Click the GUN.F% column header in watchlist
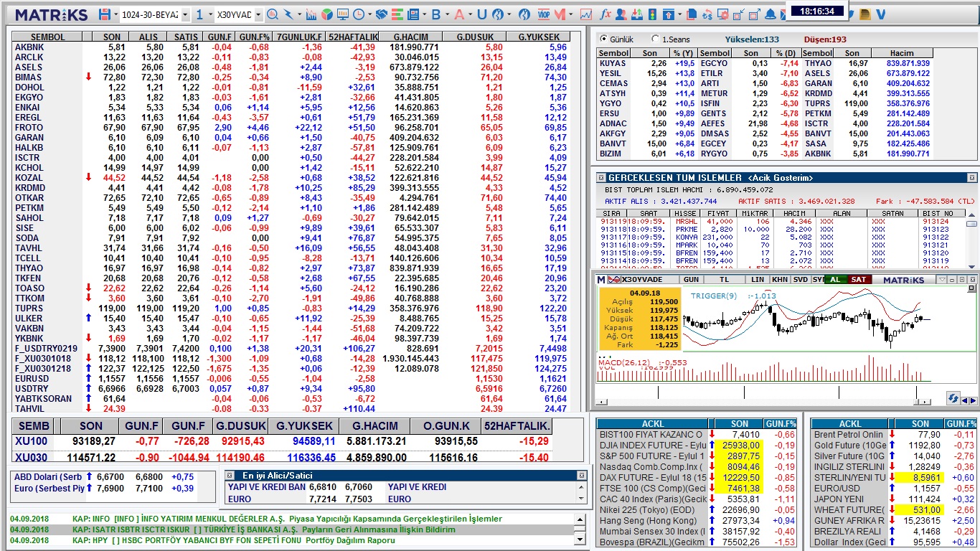 (x=255, y=37)
